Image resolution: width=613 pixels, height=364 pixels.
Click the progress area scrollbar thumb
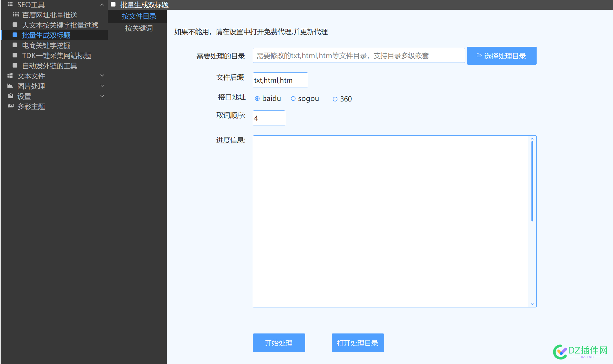(532, 181)
